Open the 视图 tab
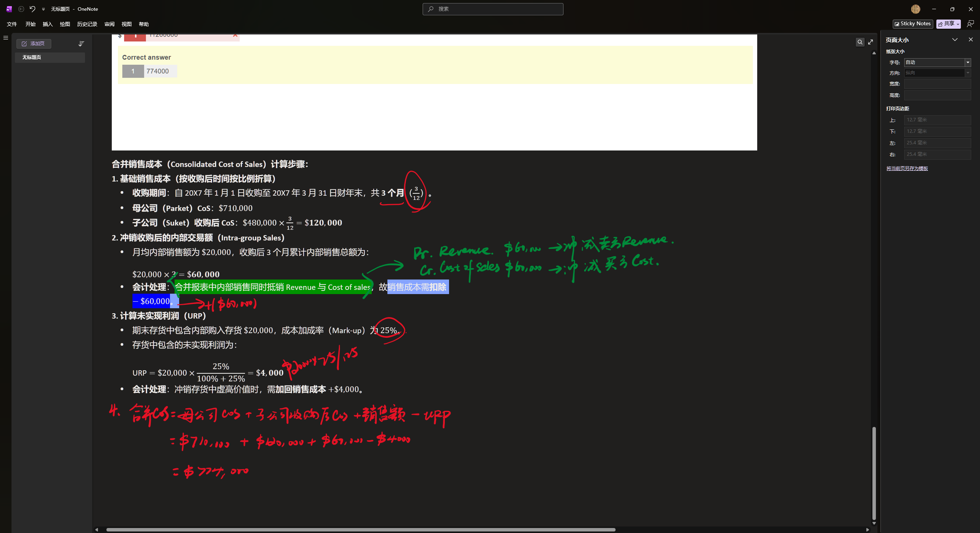 (127, 24)
